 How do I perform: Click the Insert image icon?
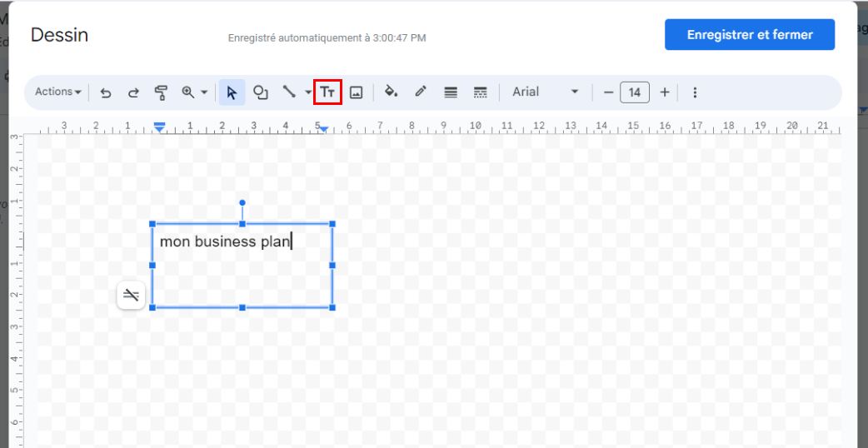pos(356,92)
